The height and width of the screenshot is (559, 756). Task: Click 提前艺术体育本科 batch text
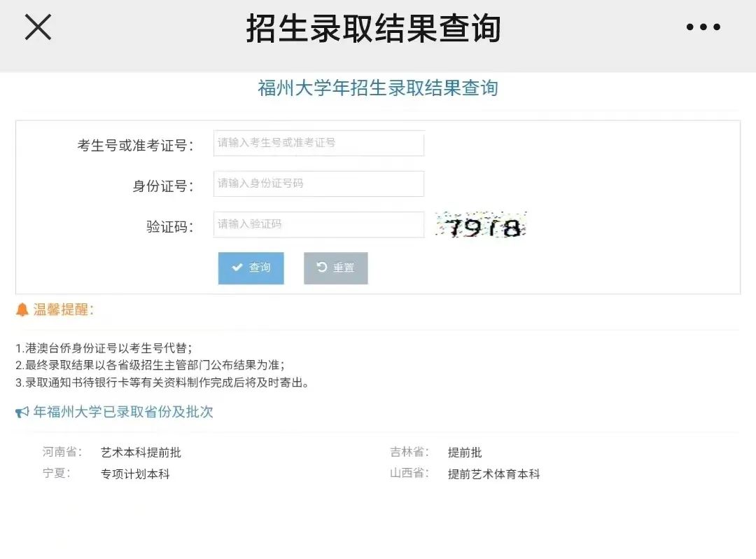(x=493, y=474)
